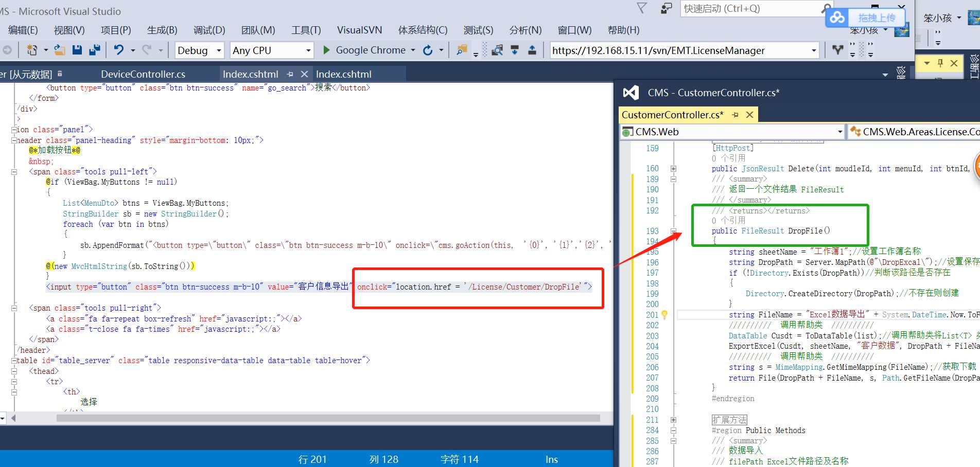Collapse the panel-heading header block
The image size is (980, 467).
(14, 140)
